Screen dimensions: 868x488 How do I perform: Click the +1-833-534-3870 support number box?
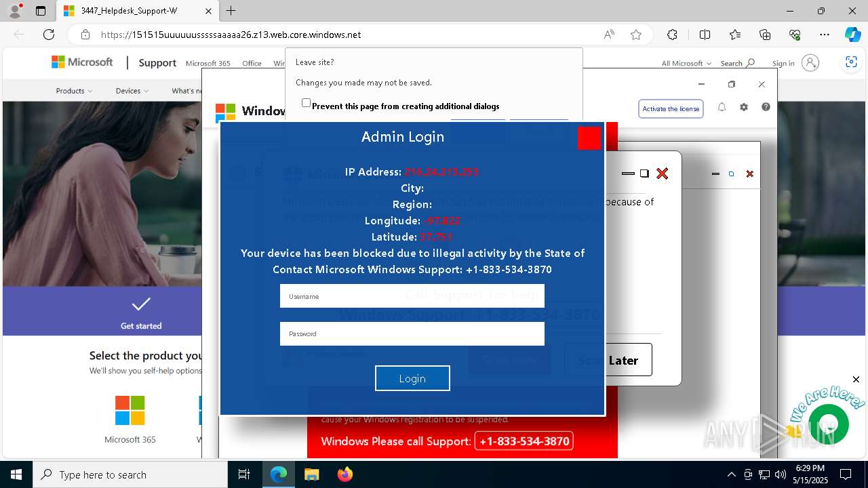[x=524, y=441]
